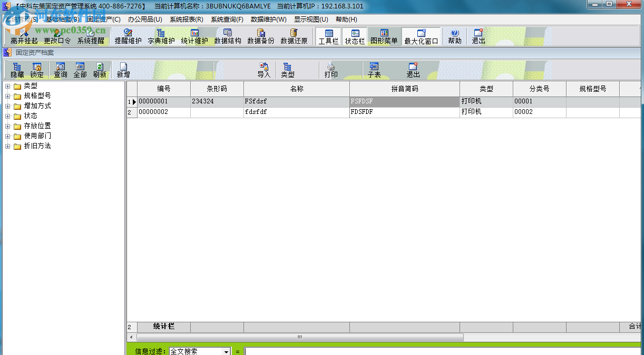Toggle the 图形菜单 graphic menu
Image resolution: width=644 pixels, height=355 pixels.
[x=384, y=36]
